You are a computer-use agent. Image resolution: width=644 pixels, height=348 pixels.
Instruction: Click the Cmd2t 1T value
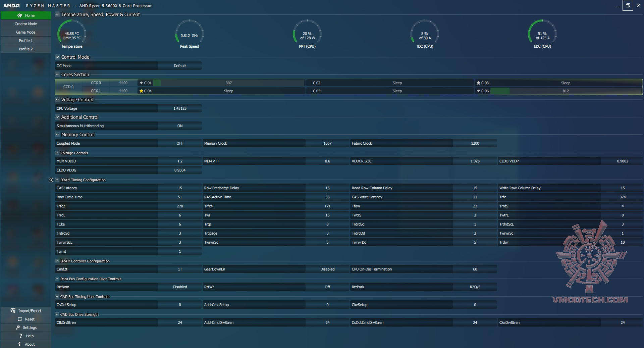coord(180,269)
